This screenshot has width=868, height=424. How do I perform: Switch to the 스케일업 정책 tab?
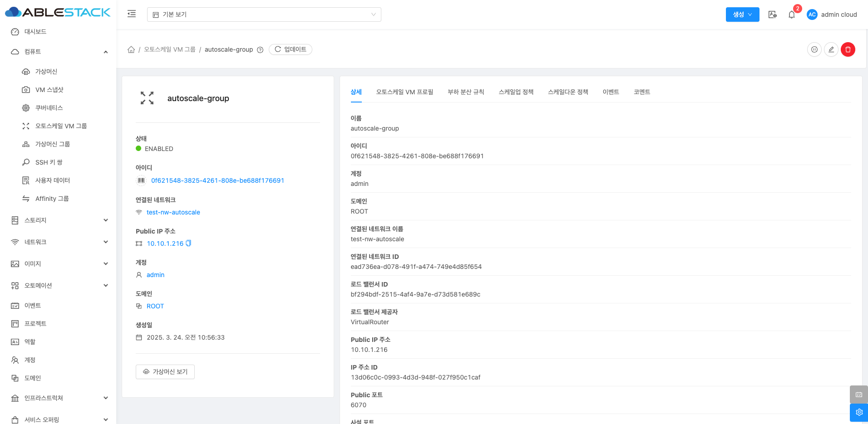pyautogui.click(x=516, y=92)
